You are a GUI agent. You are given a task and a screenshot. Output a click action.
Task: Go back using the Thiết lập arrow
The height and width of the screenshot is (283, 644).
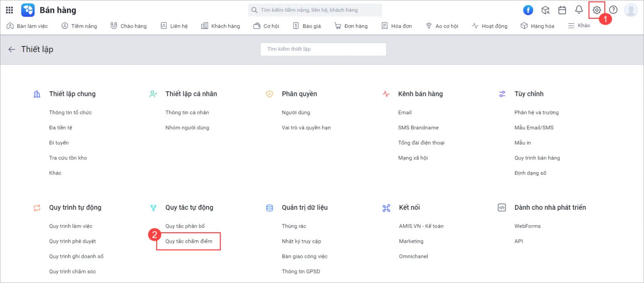click(x=12, y=49)
